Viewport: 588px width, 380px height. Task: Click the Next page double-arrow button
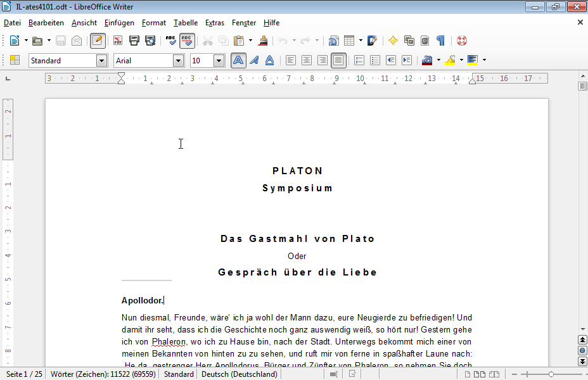pos(582,361)
